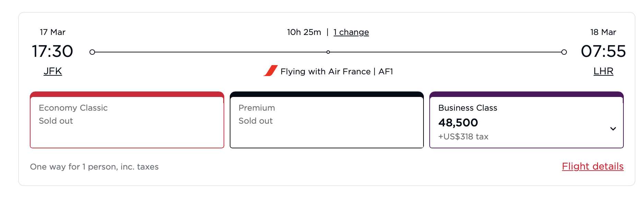Click the Air France logo icon
Screen dimensions: 644x198
pyautogui.click(x=271, y=71)
